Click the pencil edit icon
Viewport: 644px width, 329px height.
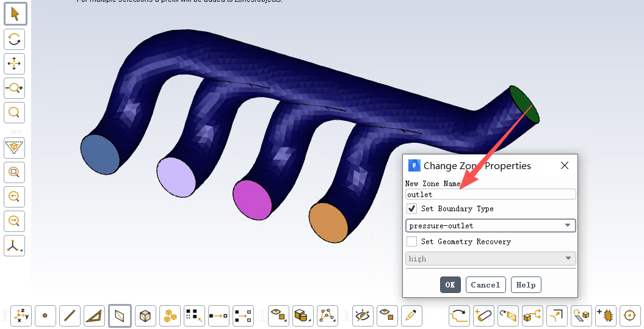[411, 316]
